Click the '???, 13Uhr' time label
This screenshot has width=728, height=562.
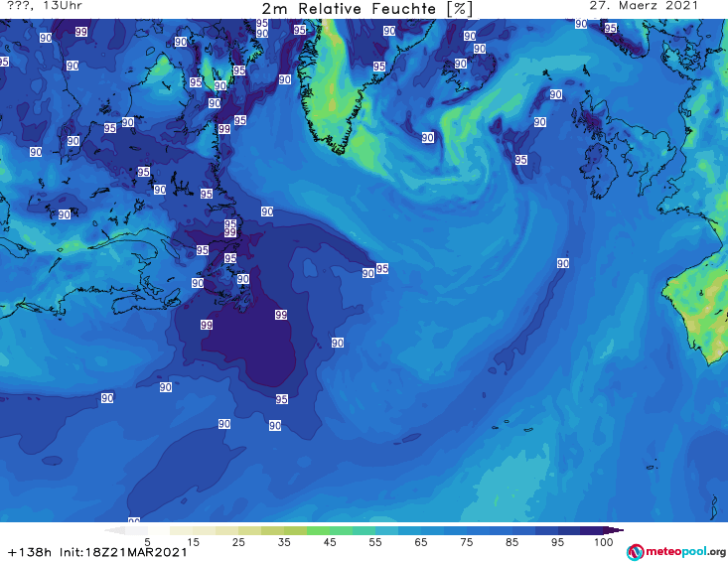click(45, 6)
